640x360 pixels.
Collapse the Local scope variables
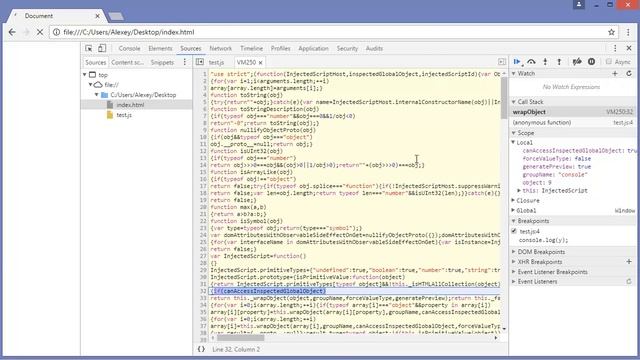click(x=514, y=142)
